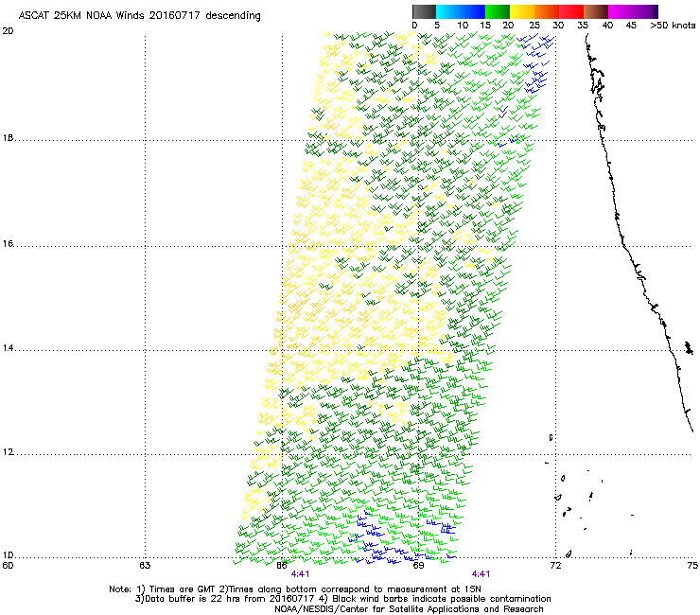700x615 pixels.
Task: Click the black contaminated wind barb near 18.5N
Action: pyautogui.click(x=503, y=112)
